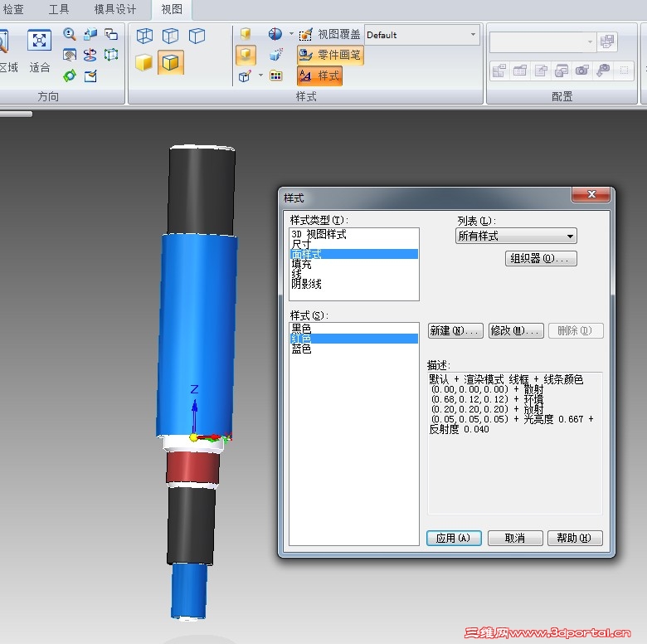Screen dimensions: 647x644
Task: Toggle the Styles (样式) ribbon button
Action: coord(319,76)
